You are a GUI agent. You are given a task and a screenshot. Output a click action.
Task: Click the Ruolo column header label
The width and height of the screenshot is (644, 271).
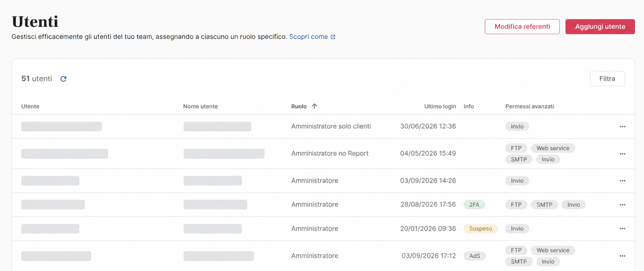click(299, 106)
